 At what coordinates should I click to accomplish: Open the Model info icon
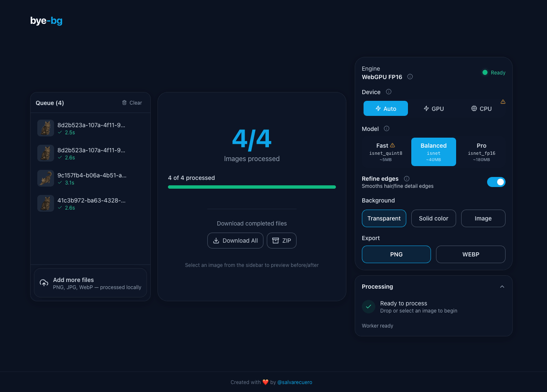click(387, 128)
